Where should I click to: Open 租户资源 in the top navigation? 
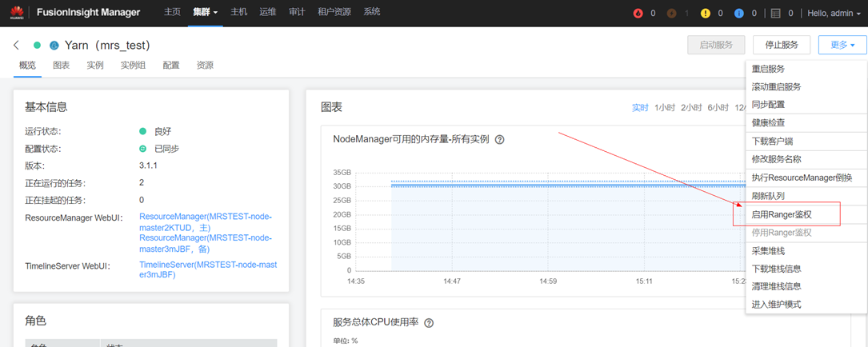(334, 12)
